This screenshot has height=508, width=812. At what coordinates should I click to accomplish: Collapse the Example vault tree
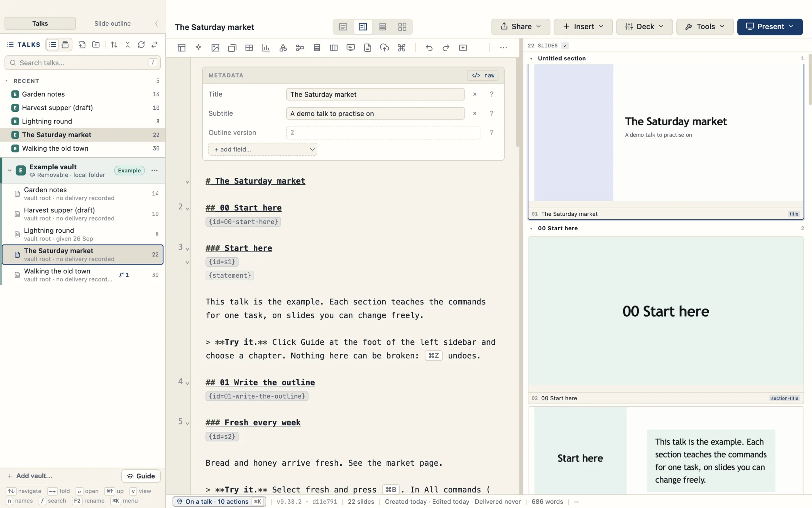pyautogui.click(x=9, y=170)
